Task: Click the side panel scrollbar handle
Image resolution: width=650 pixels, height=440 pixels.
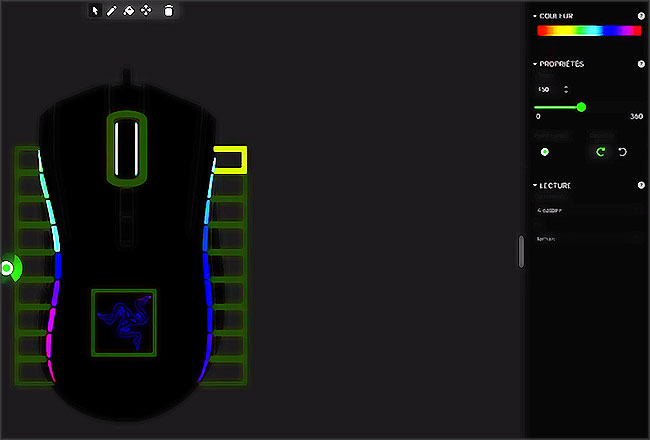Action: pos(521,252)
